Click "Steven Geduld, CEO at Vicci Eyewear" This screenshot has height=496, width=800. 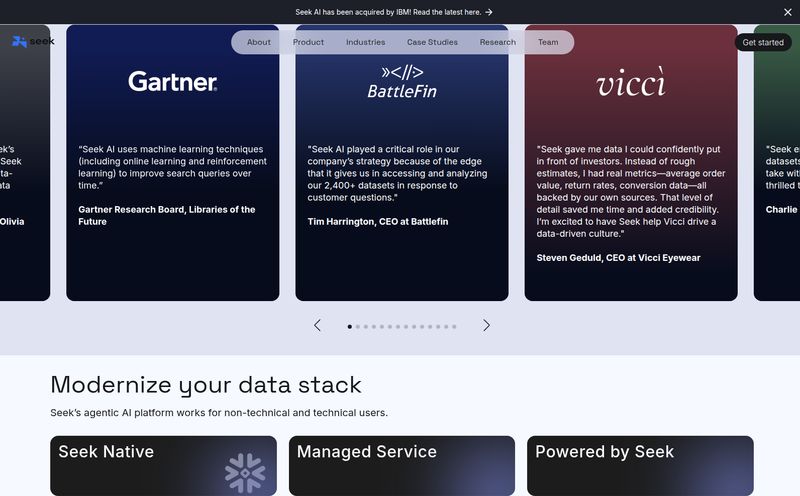[x=618, y=258]
